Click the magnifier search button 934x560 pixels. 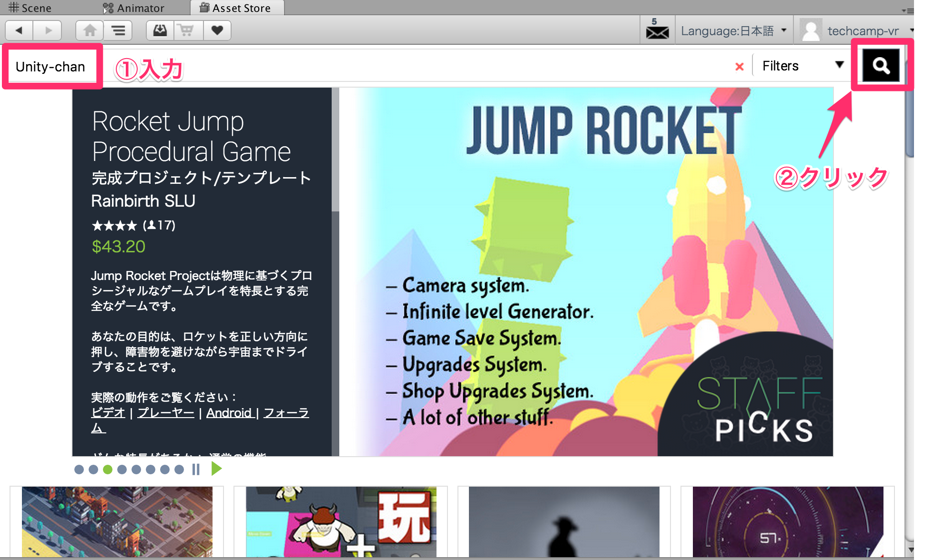pos(881,65)
